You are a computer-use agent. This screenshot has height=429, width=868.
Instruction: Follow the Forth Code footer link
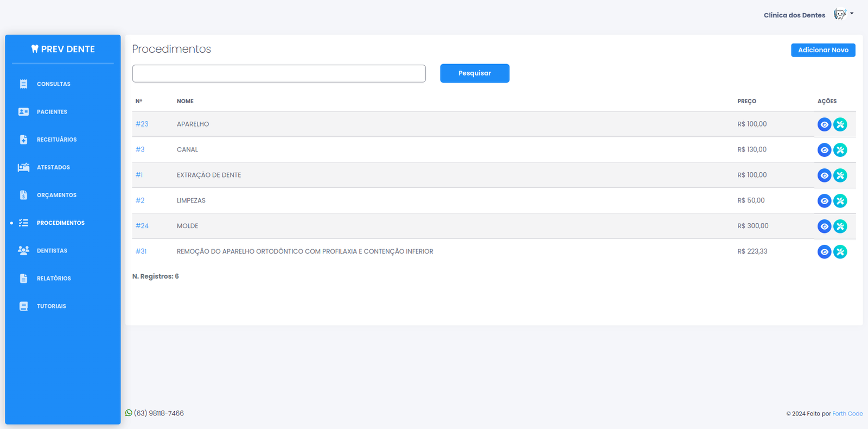(x=847, y=414)
